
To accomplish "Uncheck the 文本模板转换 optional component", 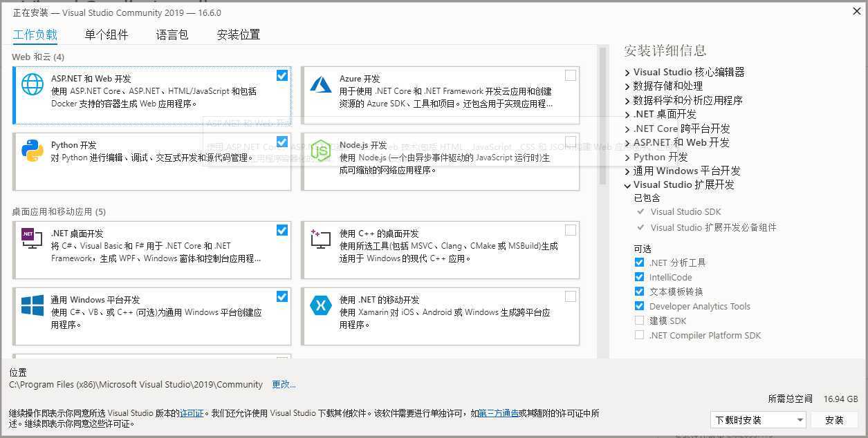I will click(639, 292).
